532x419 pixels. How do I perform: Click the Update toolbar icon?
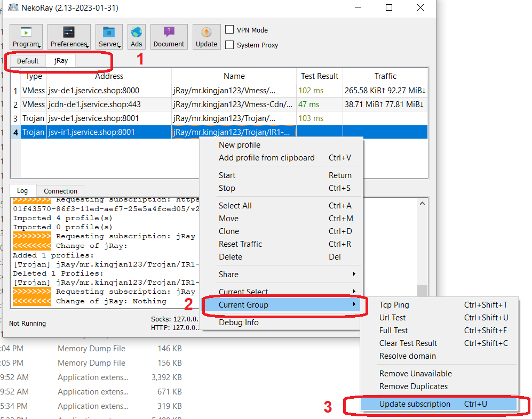click(x=207, y=37)
